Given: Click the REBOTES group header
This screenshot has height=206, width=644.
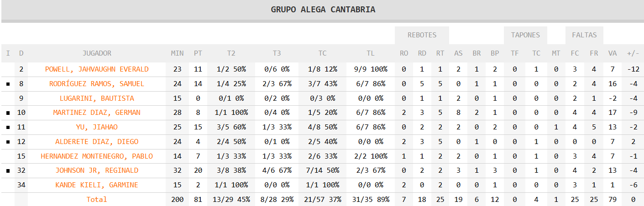Looking at the screenshot, I should 422,35.
